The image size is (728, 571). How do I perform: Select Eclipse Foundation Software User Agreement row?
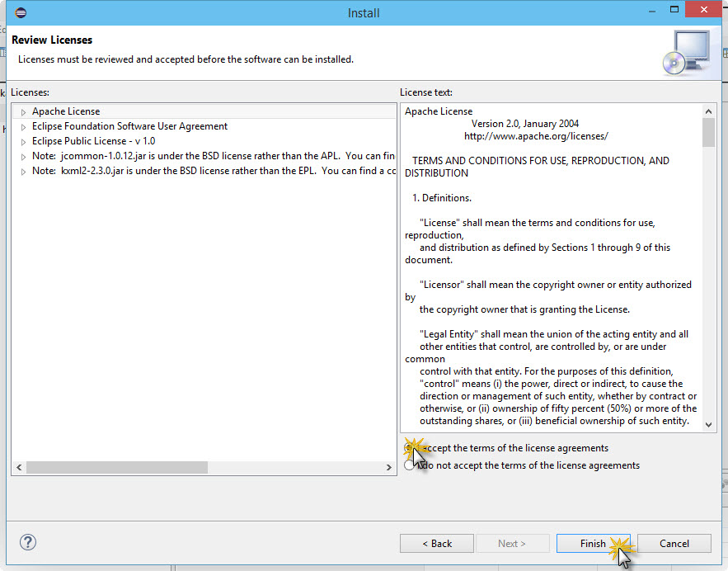129,126
